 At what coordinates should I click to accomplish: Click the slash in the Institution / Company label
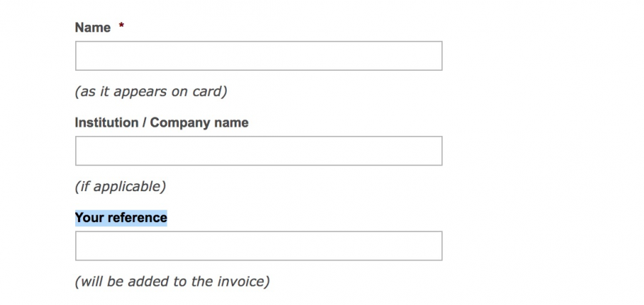145,122
